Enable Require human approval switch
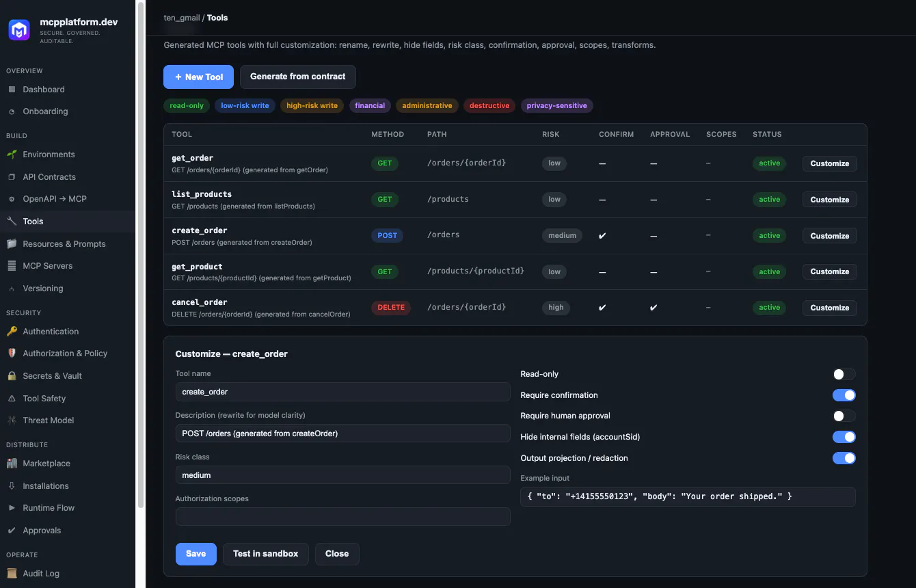 (x=844, y=416)
